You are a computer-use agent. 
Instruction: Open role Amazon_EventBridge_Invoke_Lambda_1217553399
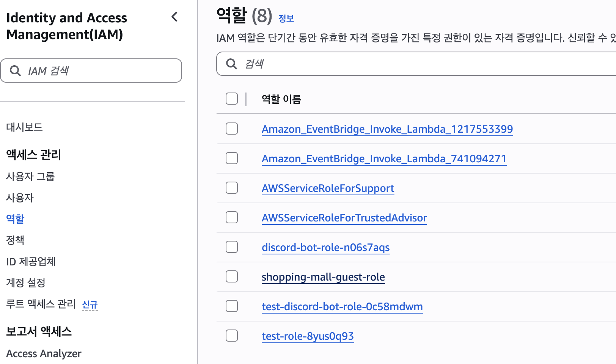coord(387,129)
